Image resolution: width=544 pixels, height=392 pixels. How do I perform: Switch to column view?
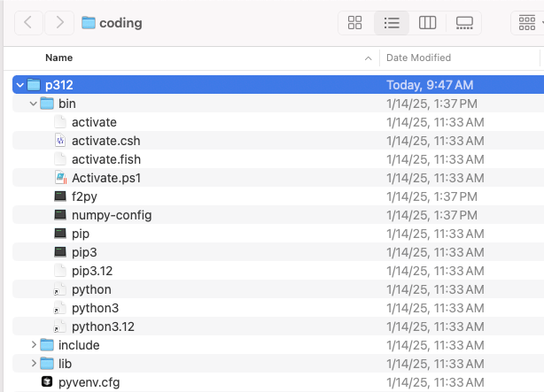pos(427,23)
